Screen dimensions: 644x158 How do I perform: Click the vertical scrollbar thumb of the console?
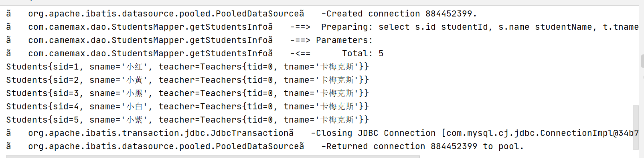pyautogui.click(x=636, y=128)
